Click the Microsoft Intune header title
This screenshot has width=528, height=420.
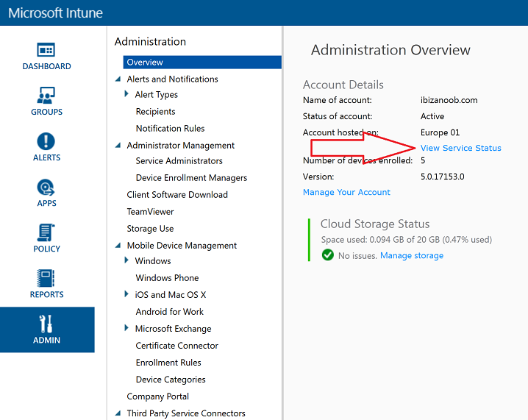tap(56, 13)
